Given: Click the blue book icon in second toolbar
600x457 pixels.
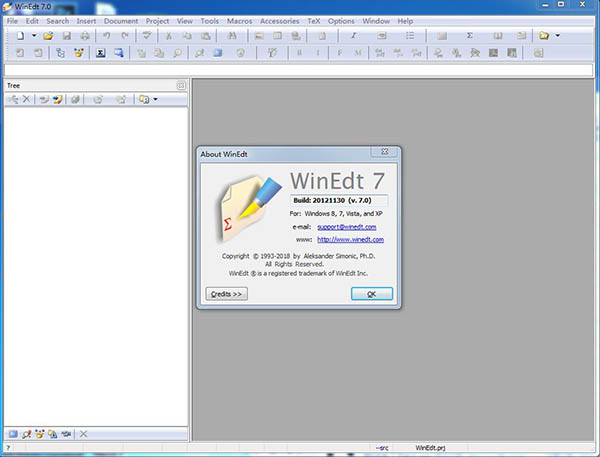Looking at the screenshot, I should tap(218, 53).
